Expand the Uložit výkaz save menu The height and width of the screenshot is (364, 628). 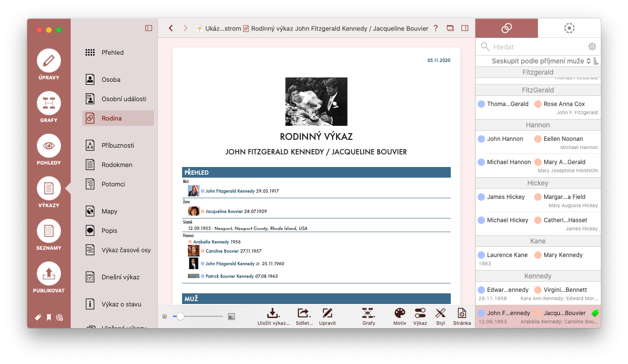tap(274, 317)
